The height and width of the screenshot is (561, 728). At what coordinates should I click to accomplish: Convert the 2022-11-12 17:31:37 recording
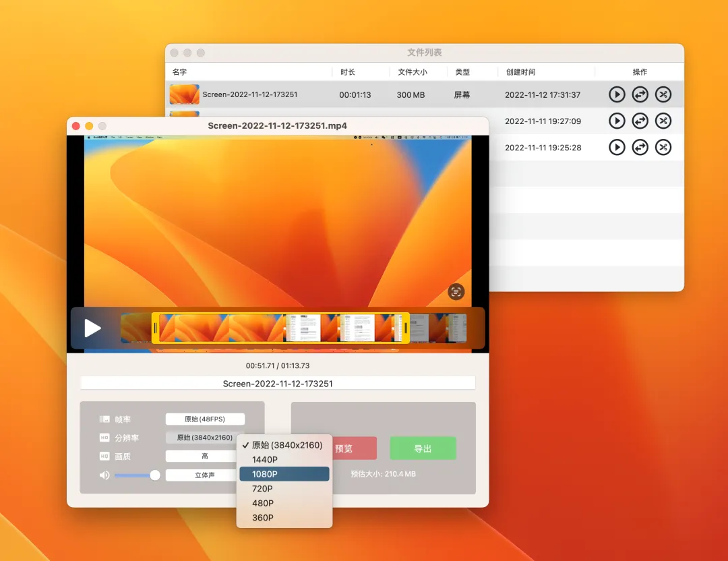coord(640,95)
